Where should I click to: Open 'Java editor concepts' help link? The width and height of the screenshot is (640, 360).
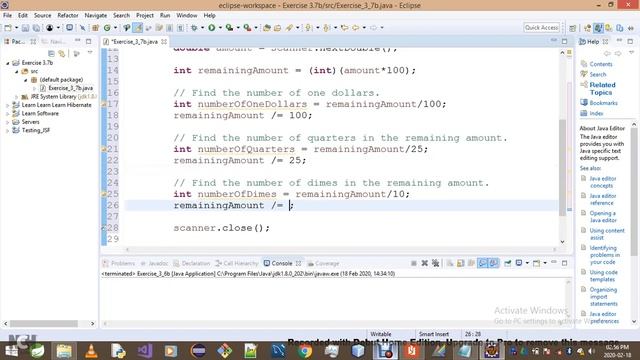(x=602, y=182)
